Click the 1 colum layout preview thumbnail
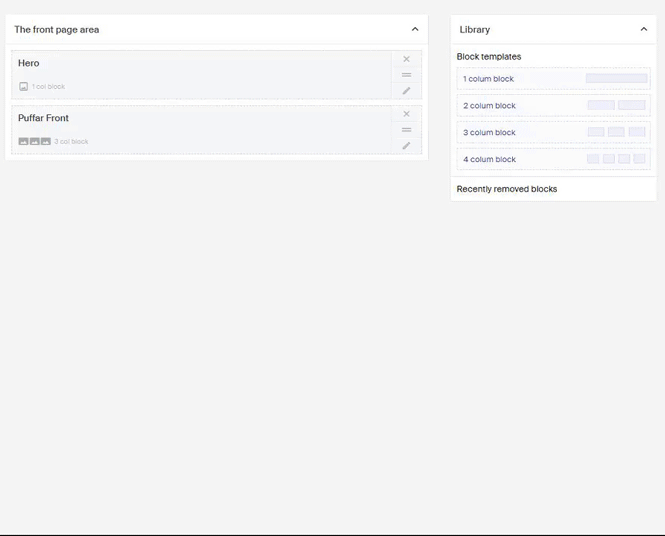 tap(616, 78)
